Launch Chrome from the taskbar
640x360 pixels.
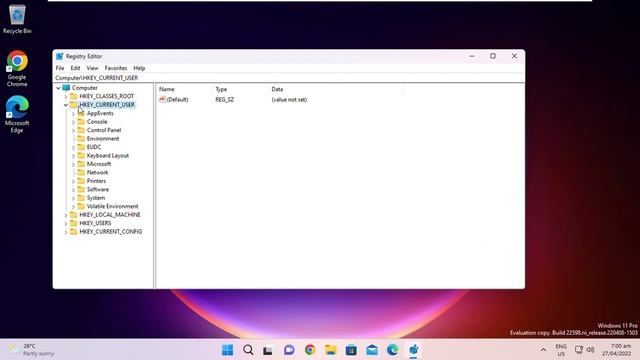click(310, 350)
